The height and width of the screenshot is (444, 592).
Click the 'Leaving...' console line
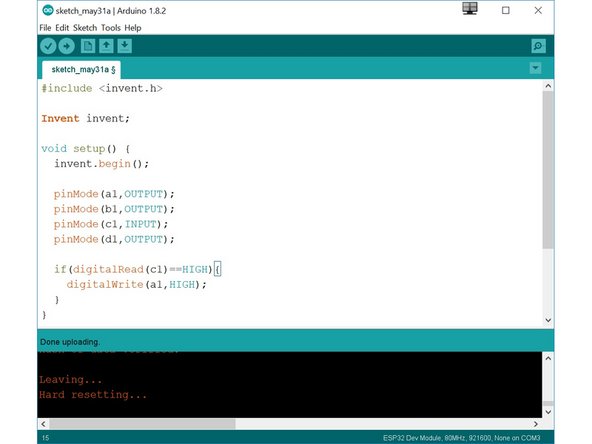click(x=71, y=379)
